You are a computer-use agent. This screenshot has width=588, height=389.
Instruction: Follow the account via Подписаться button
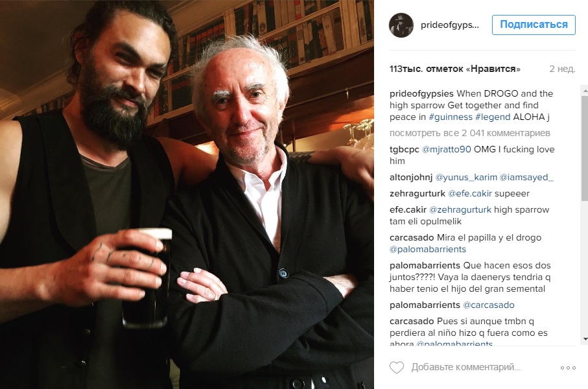[x=534, y=25]
